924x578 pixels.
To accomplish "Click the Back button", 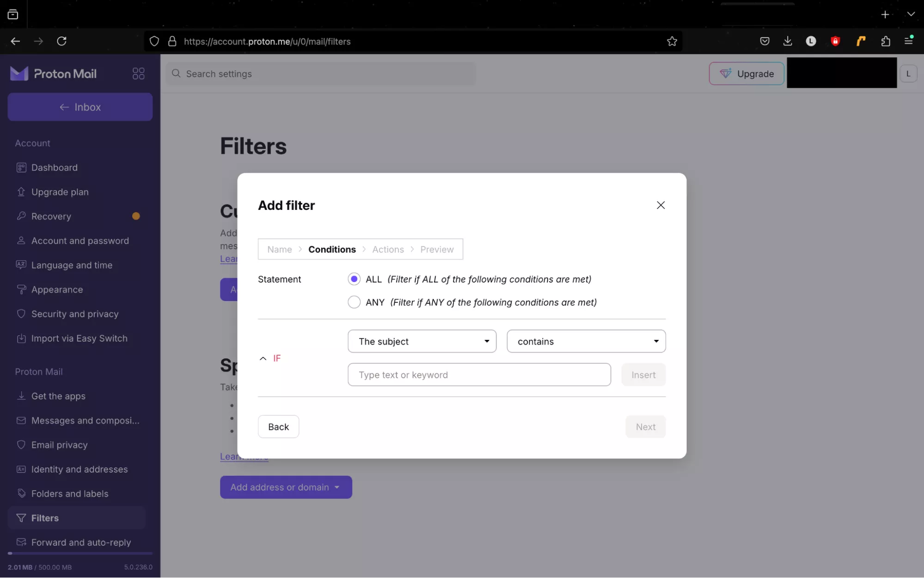I will [x=278, y=426].
